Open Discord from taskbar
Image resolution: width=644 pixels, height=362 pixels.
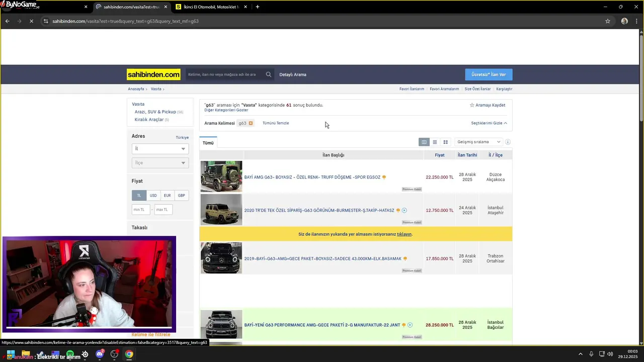pyautogui.click(x=100, y=354)
